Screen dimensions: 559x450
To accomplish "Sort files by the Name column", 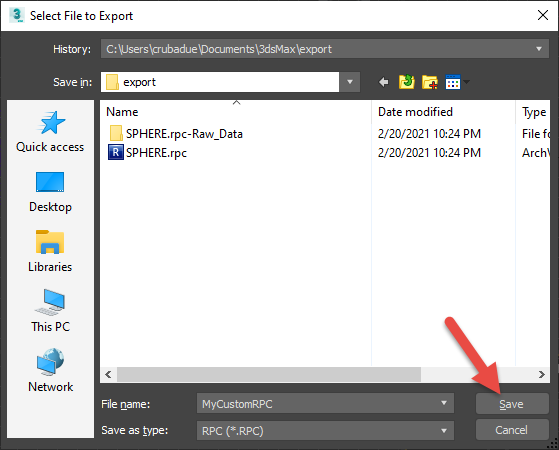I will pyautogui.click(x=122, y=112).
